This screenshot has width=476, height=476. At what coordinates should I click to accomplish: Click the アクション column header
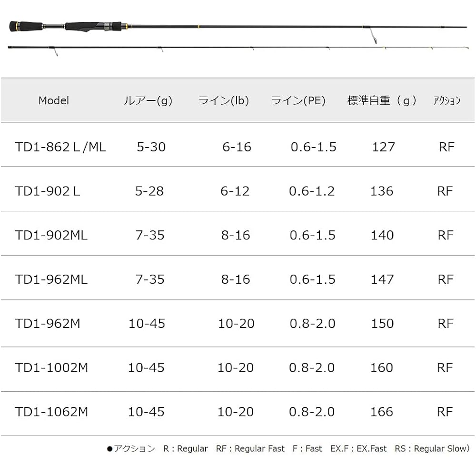point(447,100)
